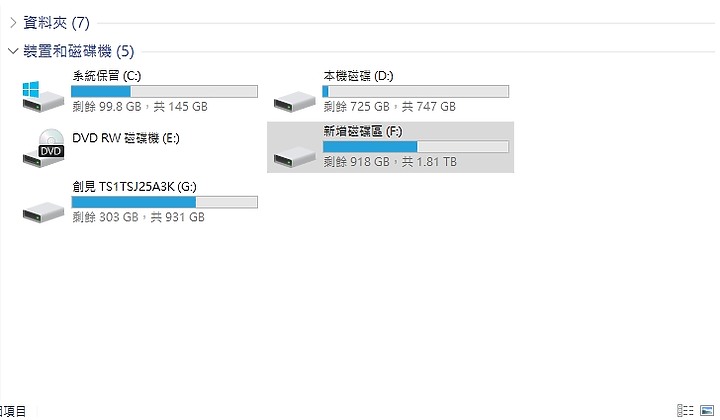Select the DVD RW 磁碟機 (E:) disc icon
The image size is (720, 420).
[44, 148]
